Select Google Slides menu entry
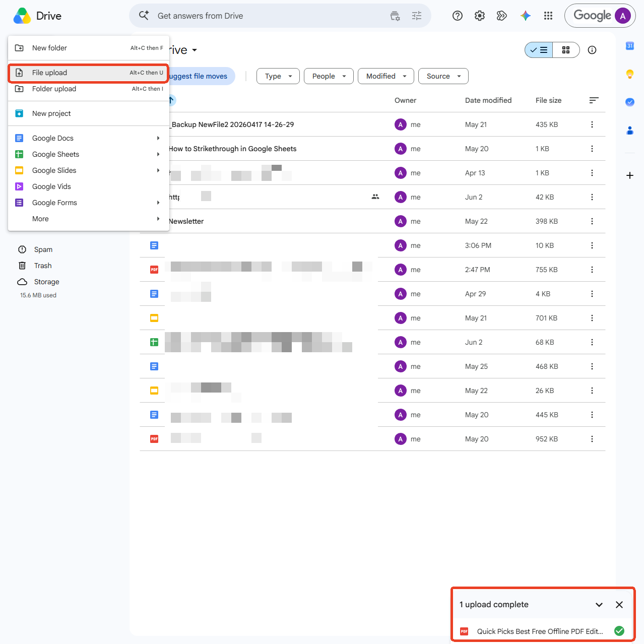 [x=89, y=170]
